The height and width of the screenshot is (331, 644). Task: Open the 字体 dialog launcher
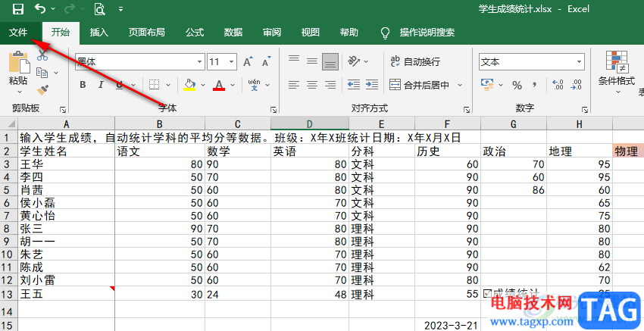click(274, 110)
